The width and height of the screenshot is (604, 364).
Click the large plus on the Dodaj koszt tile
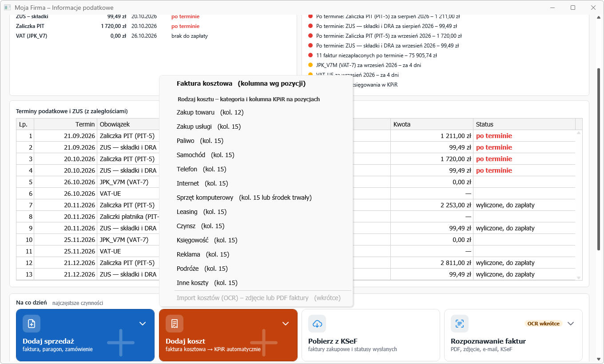[264, 342]
